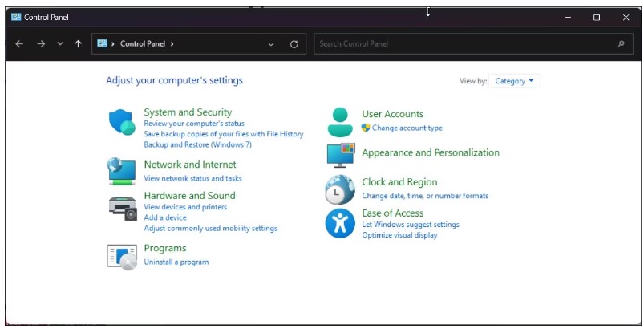Click Let Windows suggest settings

[411, 225]
